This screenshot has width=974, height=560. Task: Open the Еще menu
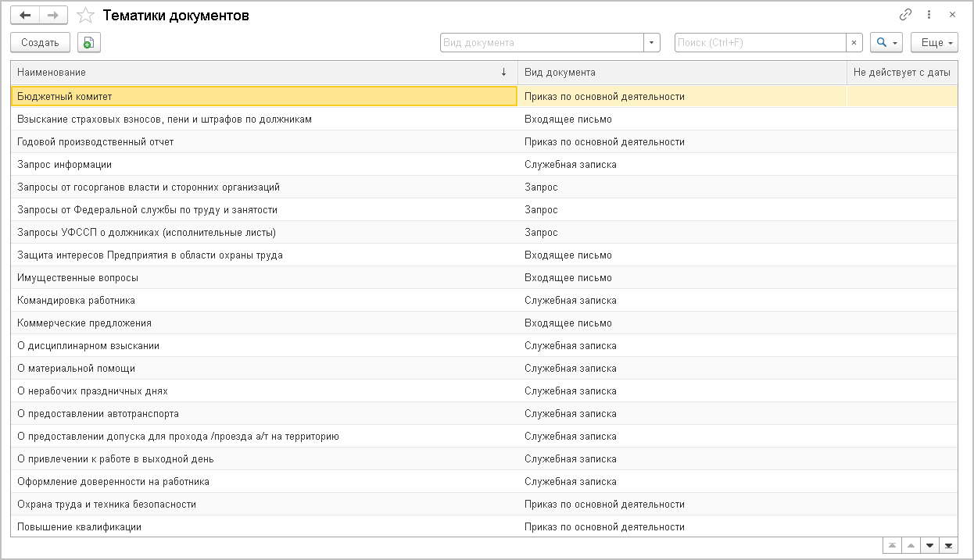(x=934, y=43)
